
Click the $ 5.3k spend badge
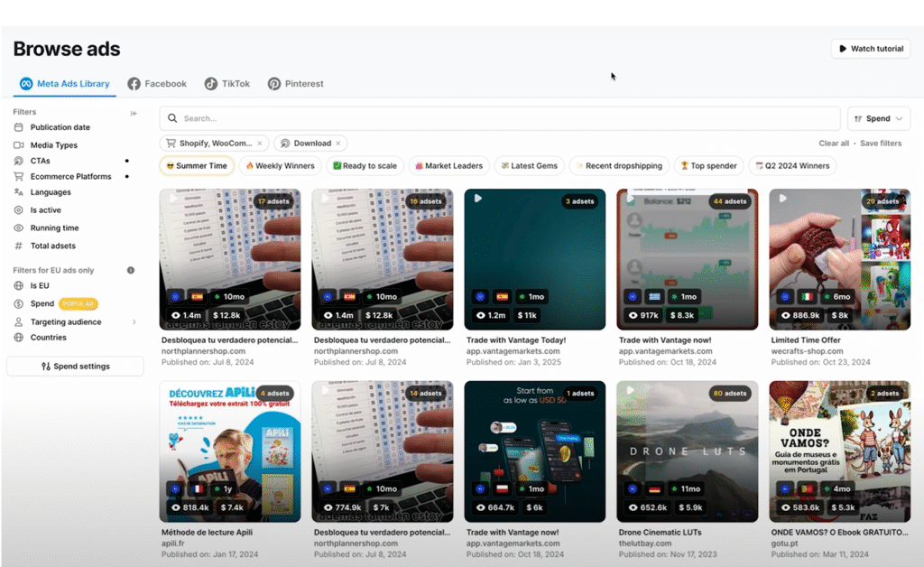(843, 507)
